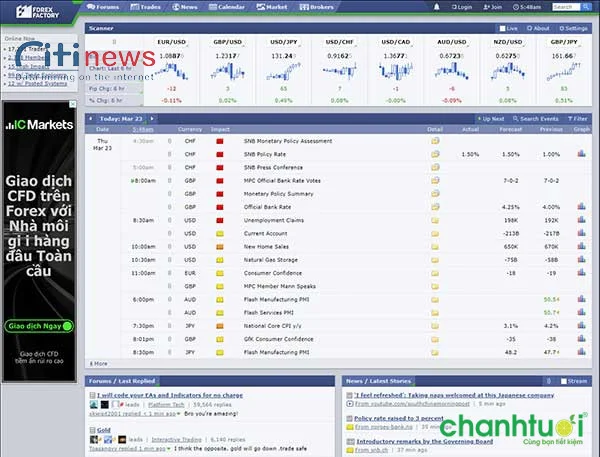
Task: Go to next calendar day arrow
Action: tap(152, 119)
